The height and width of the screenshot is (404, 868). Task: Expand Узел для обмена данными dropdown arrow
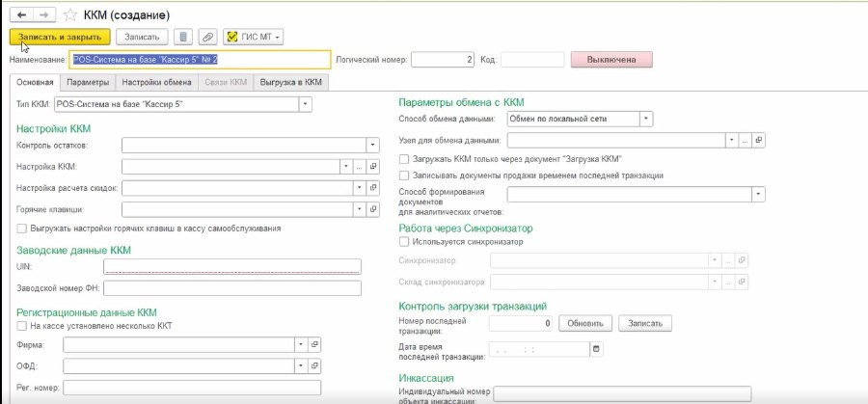732,140
